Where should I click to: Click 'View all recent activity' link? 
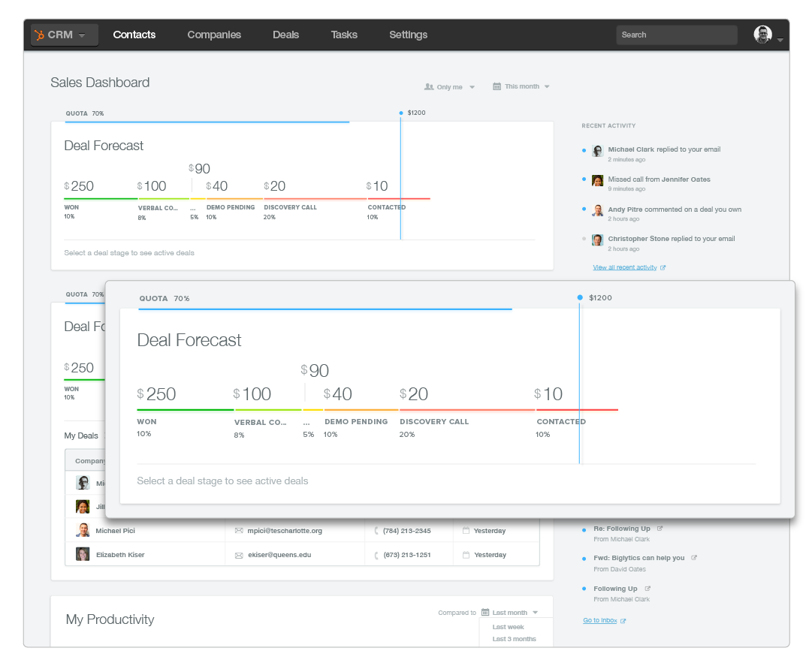point(624,267)
